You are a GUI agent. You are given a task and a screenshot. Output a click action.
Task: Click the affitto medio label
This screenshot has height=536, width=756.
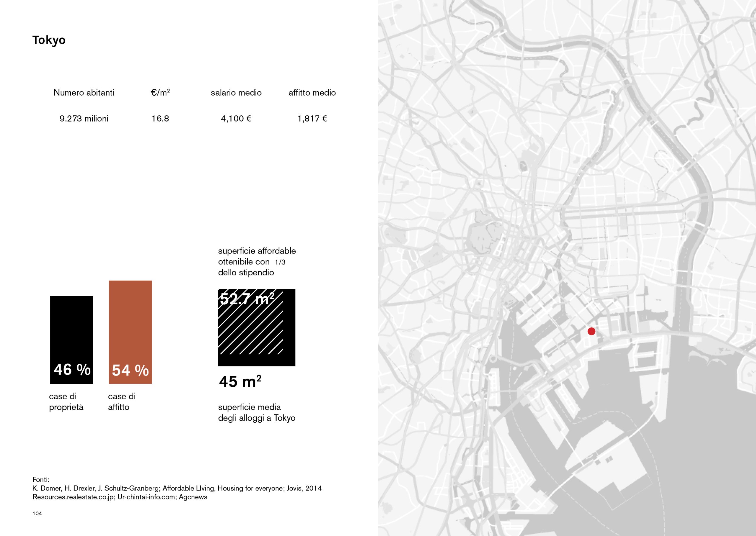(312, 92)
